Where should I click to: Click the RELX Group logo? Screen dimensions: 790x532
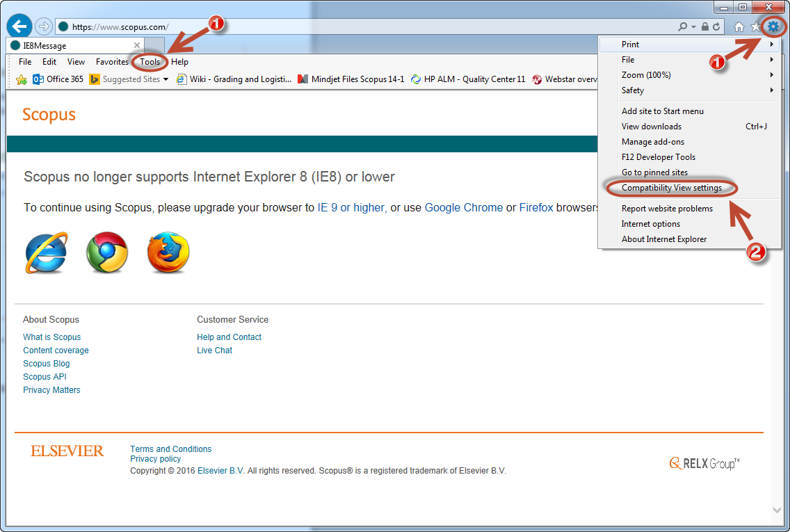[x=704, y=463]
